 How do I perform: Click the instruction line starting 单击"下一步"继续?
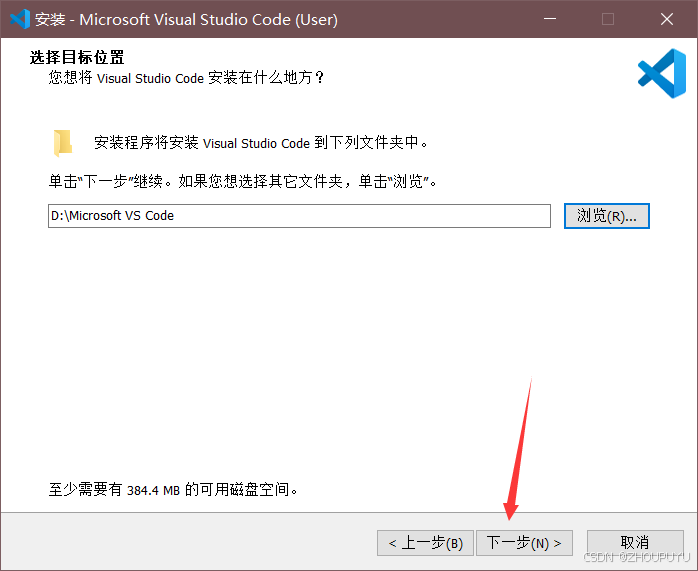click(243, 181)
